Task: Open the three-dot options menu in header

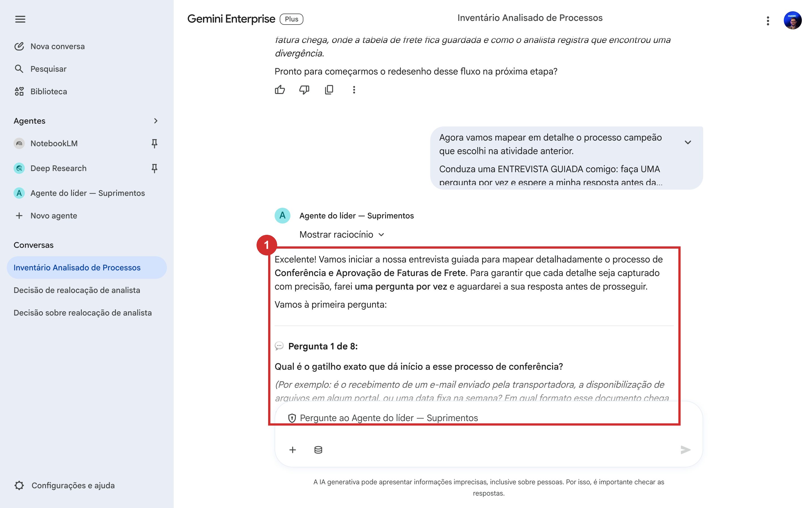Action: [x=768, y=21]
